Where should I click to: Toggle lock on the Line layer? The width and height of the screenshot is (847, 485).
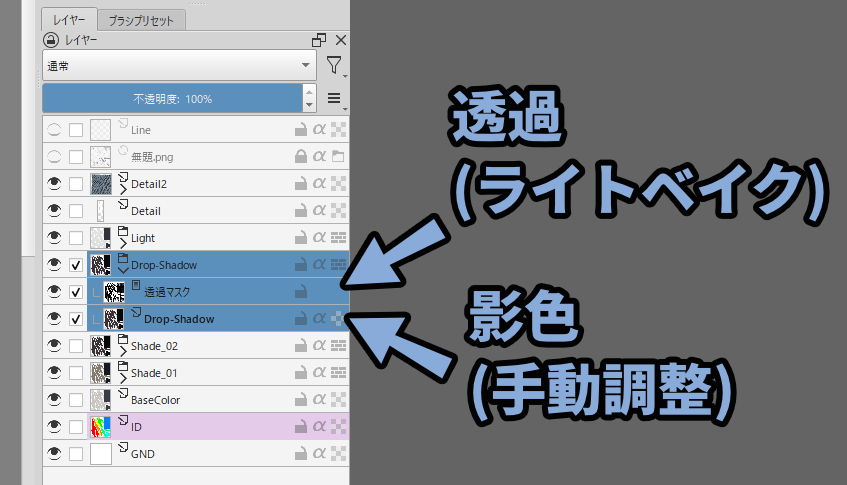click(x=301, y=130)
